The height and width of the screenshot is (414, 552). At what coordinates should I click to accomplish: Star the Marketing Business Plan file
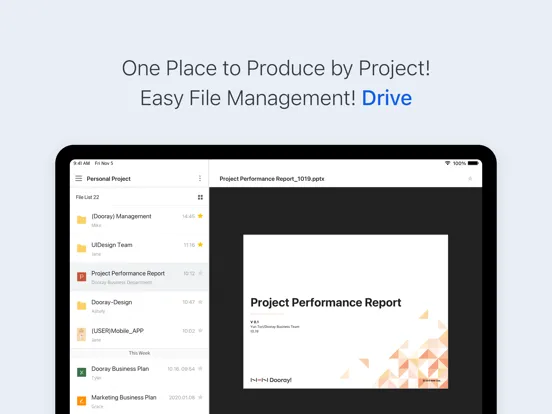200,397
